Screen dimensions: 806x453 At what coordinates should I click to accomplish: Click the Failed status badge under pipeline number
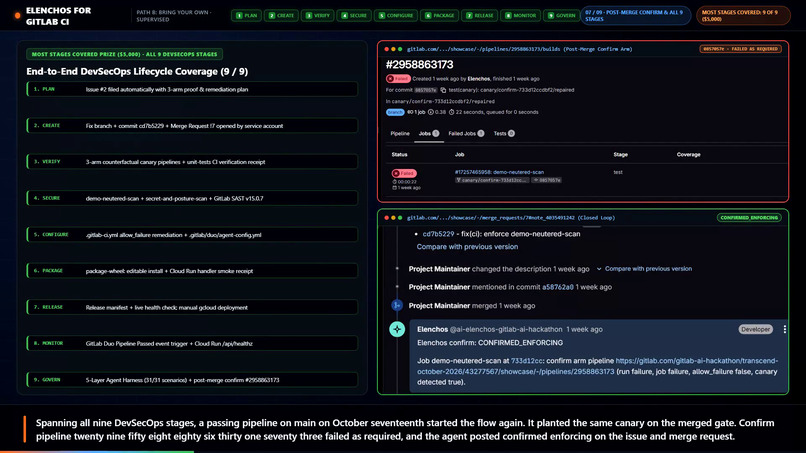click(398, 79)
